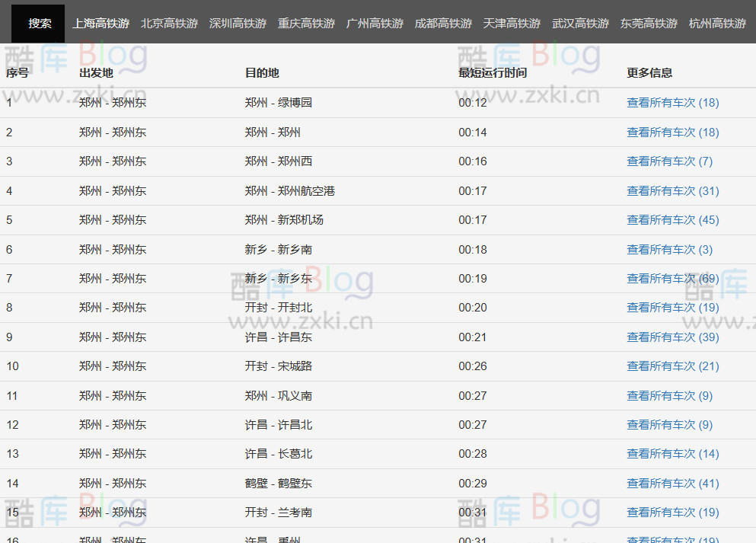
Task: Open 查看所有车次 (41) for 鹤壁东
Action: (672, 484)
